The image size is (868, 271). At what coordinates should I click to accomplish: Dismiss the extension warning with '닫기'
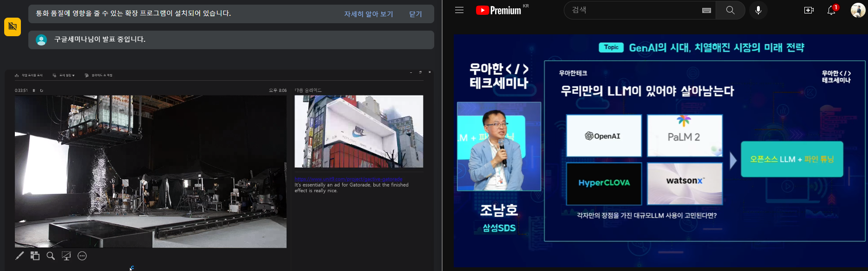(416, 14)
